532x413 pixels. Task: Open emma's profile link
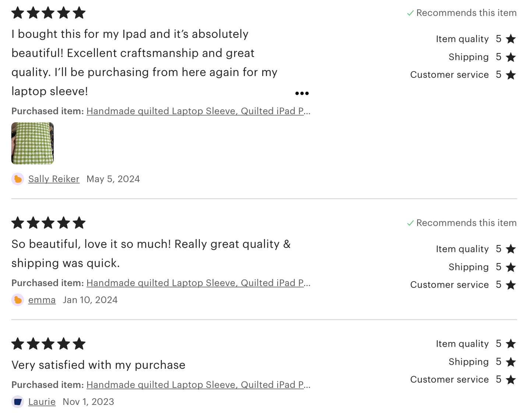point(42,300)
